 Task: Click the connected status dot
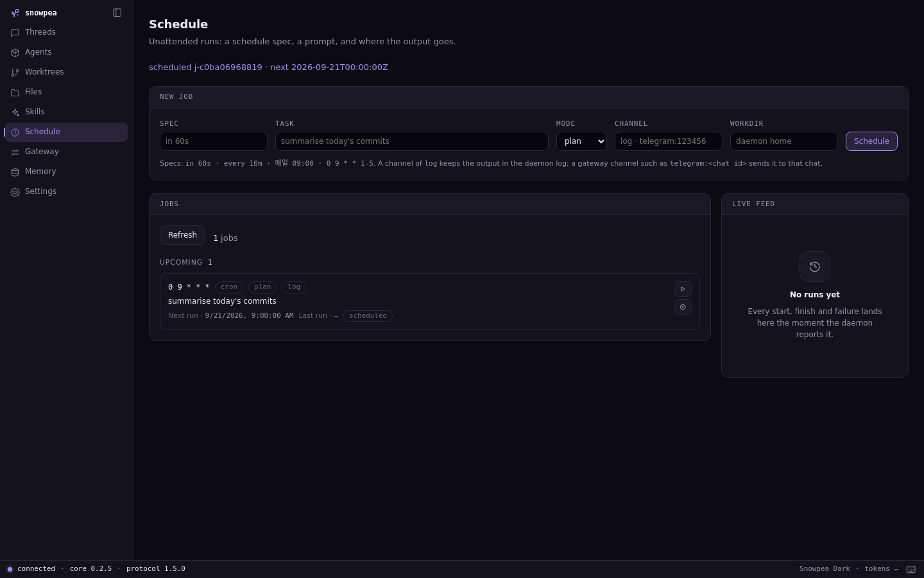click(10, 569)
